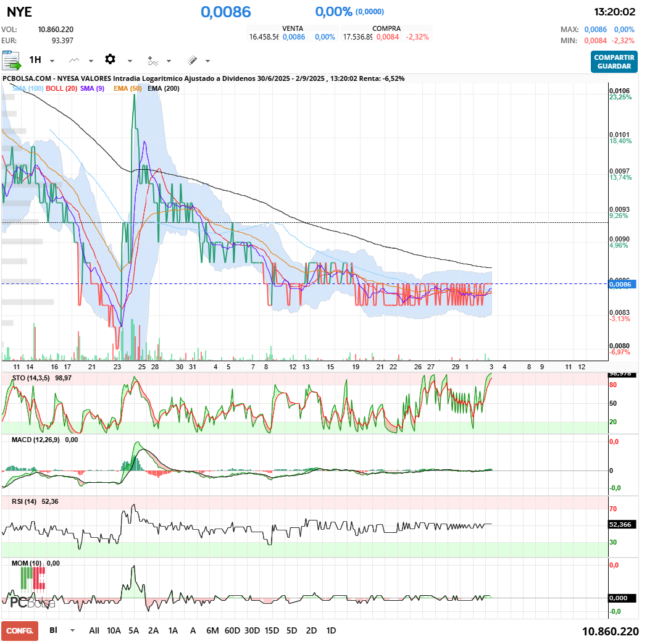Click the MIN value 0,0084
647x644 pixels.
click(595, 40)
